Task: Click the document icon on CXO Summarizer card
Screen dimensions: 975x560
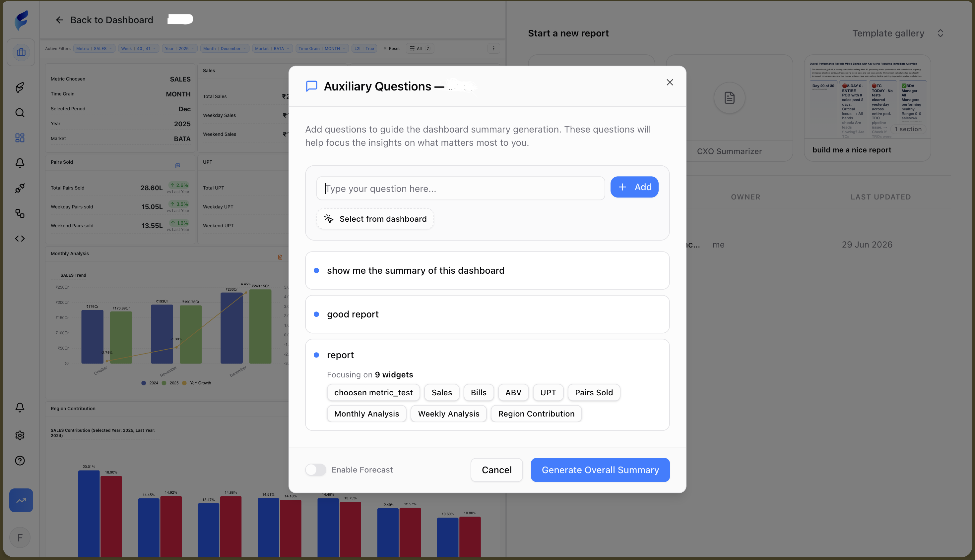Action: coord(729,98)
